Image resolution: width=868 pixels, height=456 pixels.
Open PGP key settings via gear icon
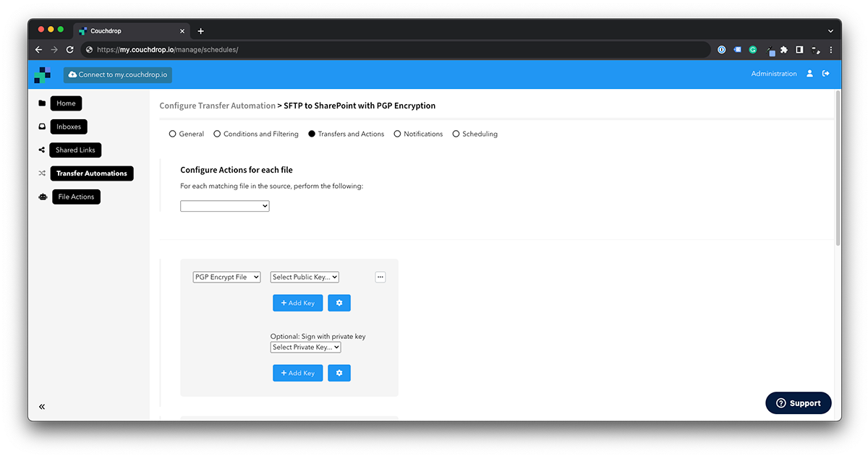coord(339,303)
